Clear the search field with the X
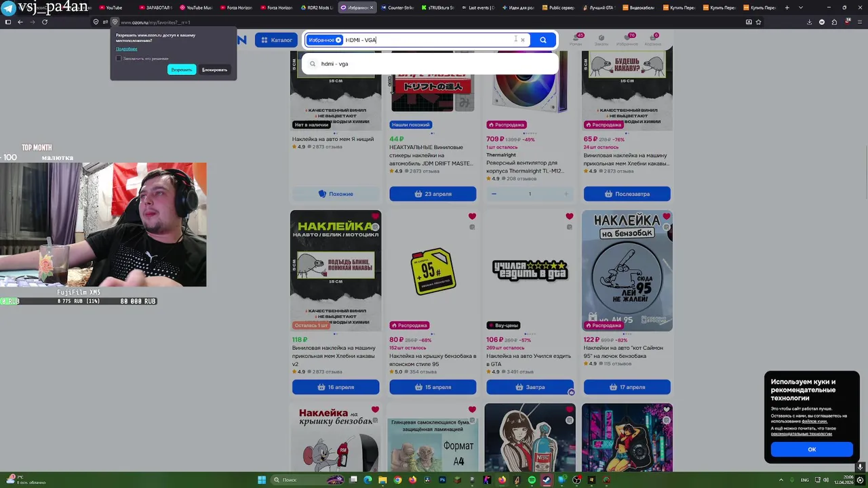 pos(523,40)
